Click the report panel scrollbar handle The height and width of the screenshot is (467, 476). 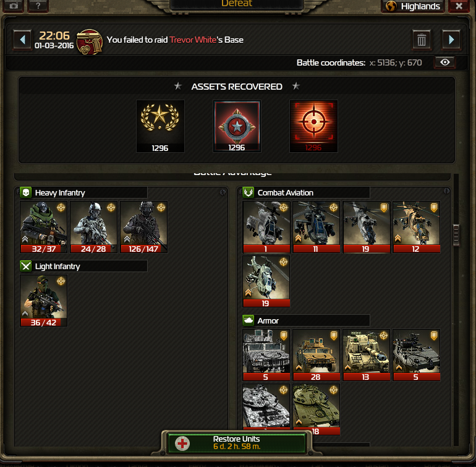(x=456, y=235)
